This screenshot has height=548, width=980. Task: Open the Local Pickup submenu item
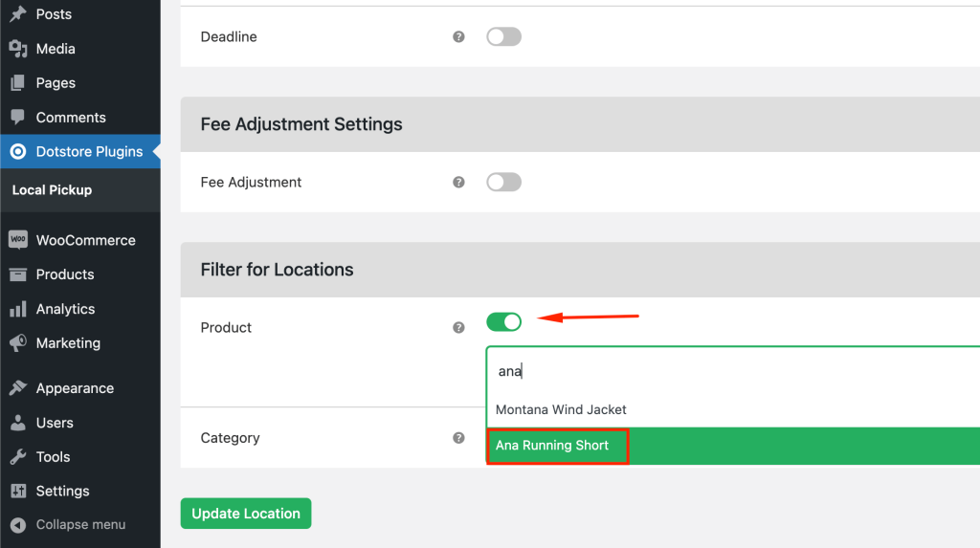coord(52,190)
